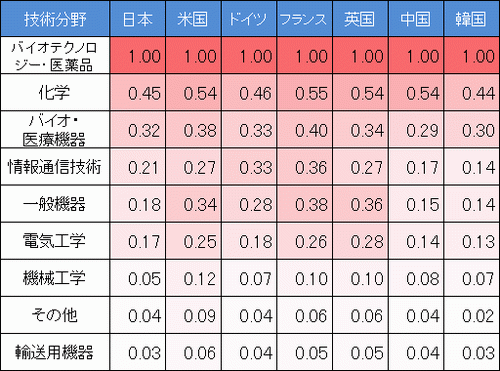The image size is (500, 371).
Task: Select the 中国 column header
Action: point(416,18)
